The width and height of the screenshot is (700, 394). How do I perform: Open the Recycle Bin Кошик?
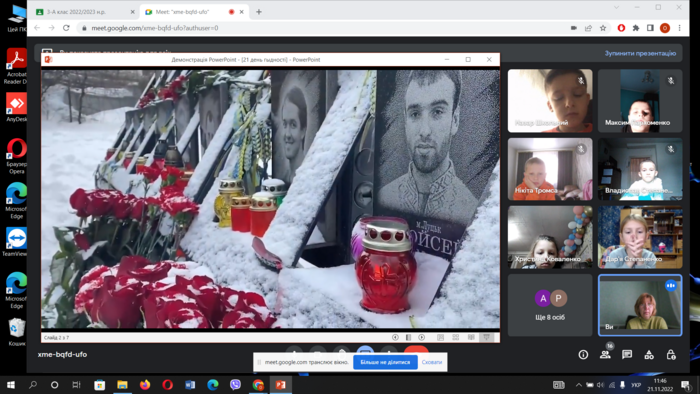pyautogui.click(x=16, y=332)
